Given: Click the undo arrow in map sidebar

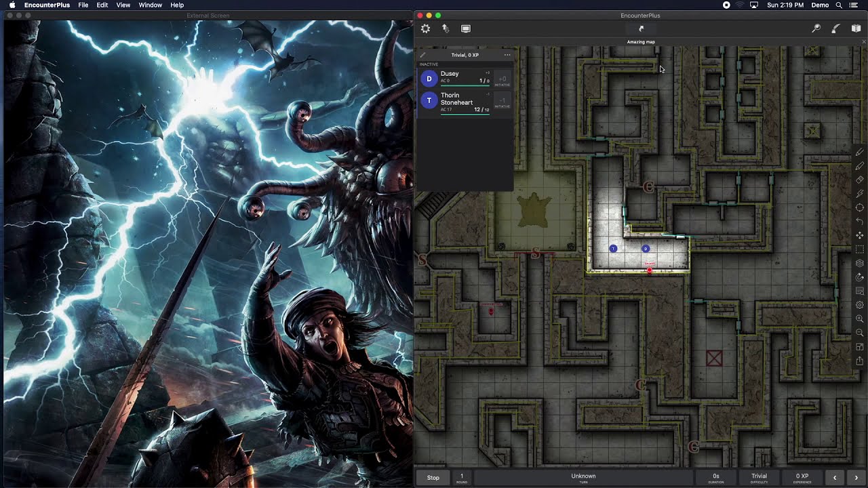Looking at the screenshot, I should (860, 222).
